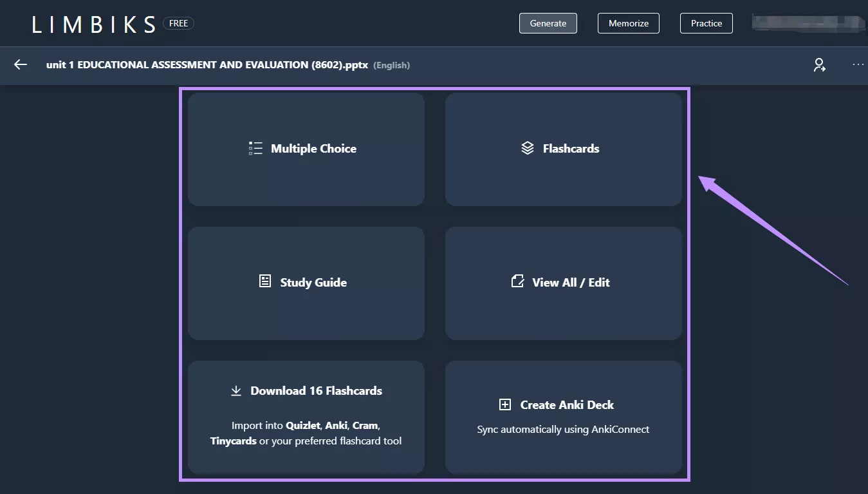Open the Generate section
868x494 pixels.
[x=548, y=23]
